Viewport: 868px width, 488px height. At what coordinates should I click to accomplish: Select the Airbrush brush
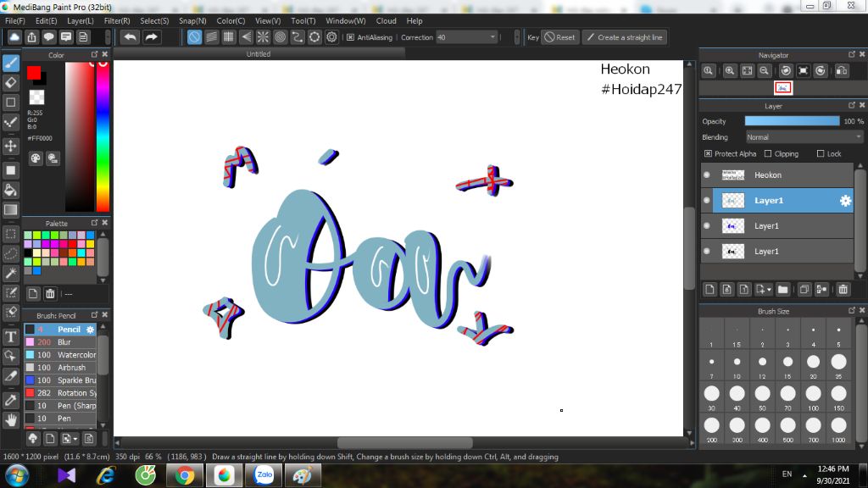coord(60,368)
